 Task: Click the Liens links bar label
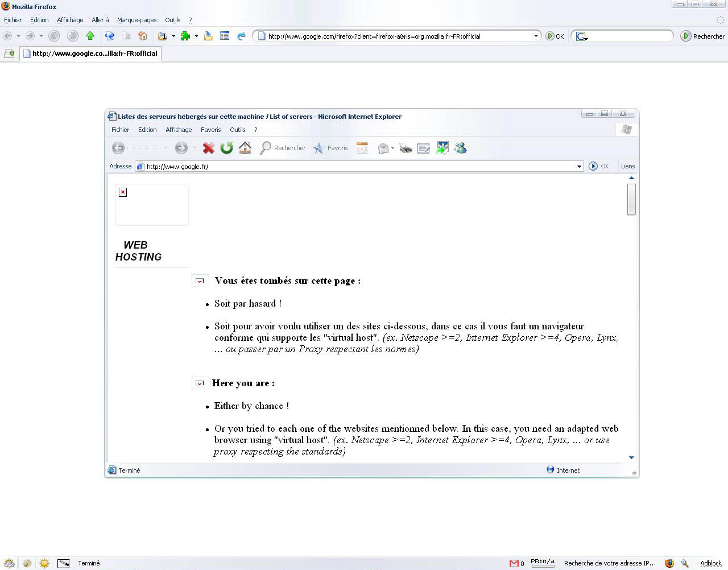point(628,166)
